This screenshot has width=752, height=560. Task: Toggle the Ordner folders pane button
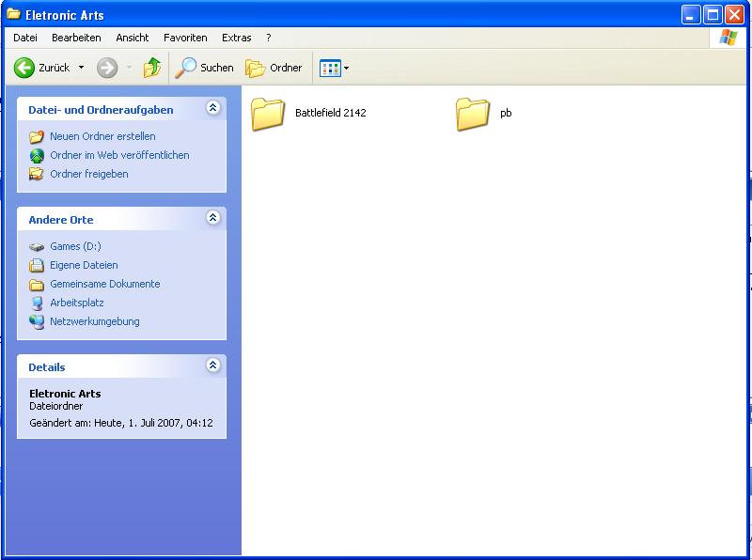(274, 68)
